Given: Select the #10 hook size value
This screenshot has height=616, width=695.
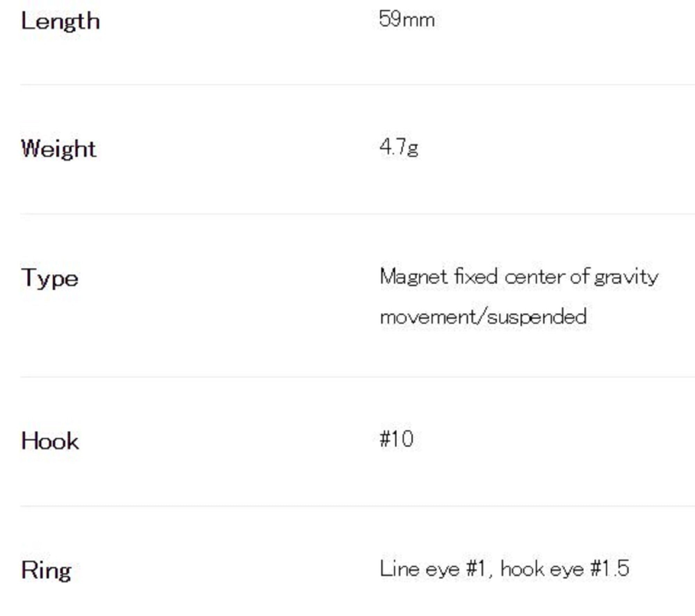Looking at the screenshot, I should (x=396, y=439).
